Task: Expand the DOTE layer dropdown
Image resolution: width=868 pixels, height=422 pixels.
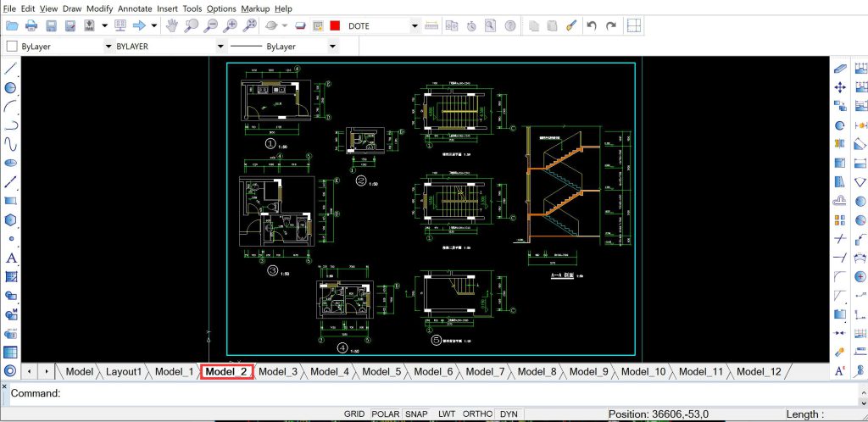Action: click(415, 26)
